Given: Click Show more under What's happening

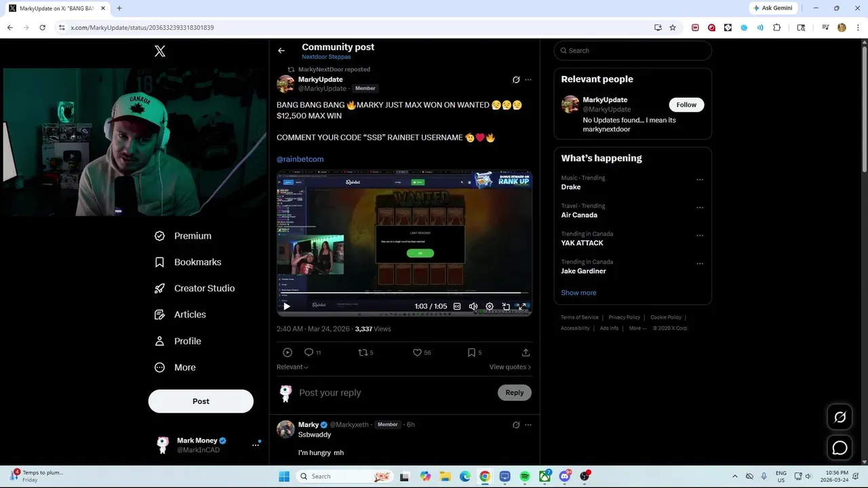Looking at the screenshot, I should click(578, 293).
